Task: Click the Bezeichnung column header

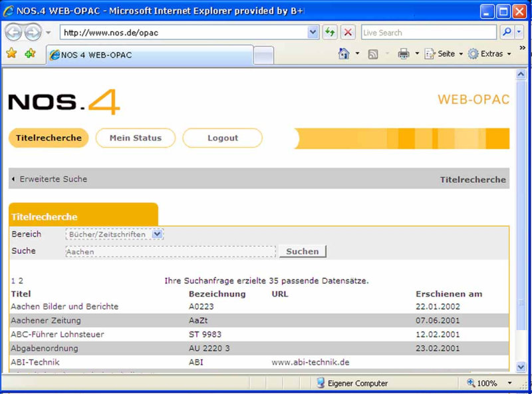Action: [x=217, y=294]
